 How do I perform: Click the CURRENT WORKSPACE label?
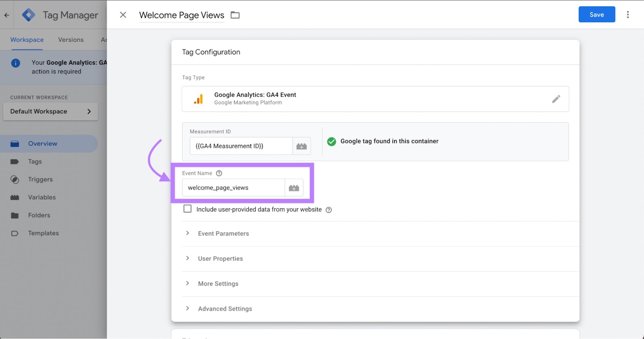click(39, 98)
